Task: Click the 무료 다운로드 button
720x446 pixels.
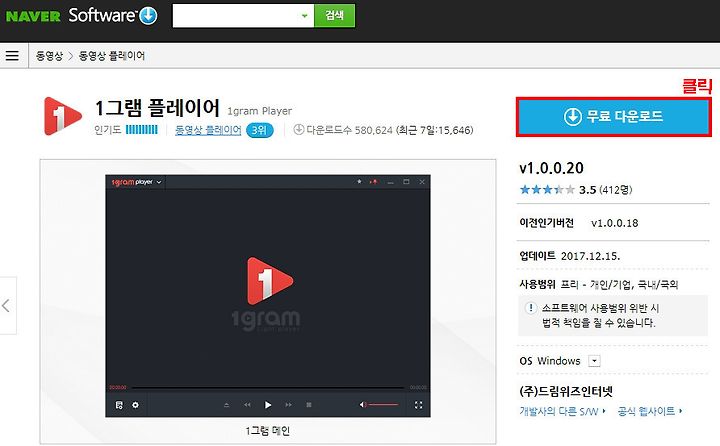Action: pos(614,117)
